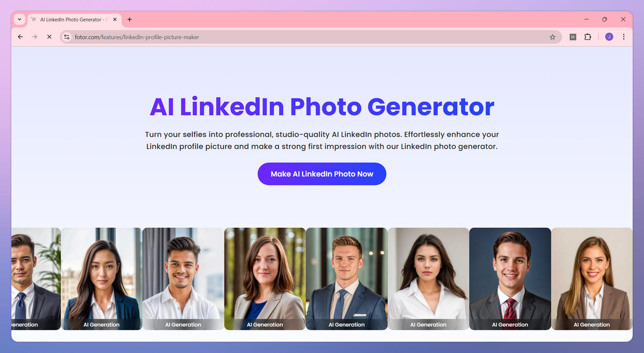Open a new tab with plus button
644x353 pixels.
point(129,19)
